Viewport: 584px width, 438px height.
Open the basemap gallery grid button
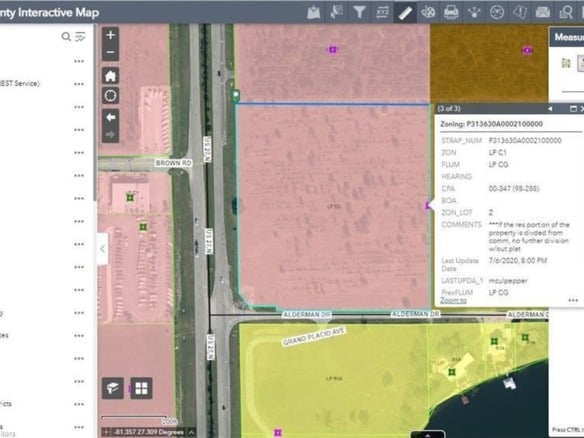[x=141, y=388]
